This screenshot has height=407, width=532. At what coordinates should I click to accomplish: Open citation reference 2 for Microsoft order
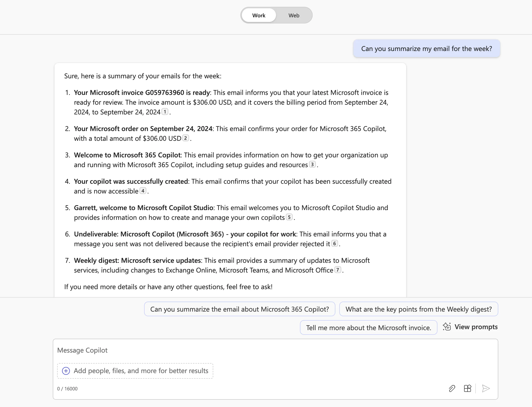186,138
